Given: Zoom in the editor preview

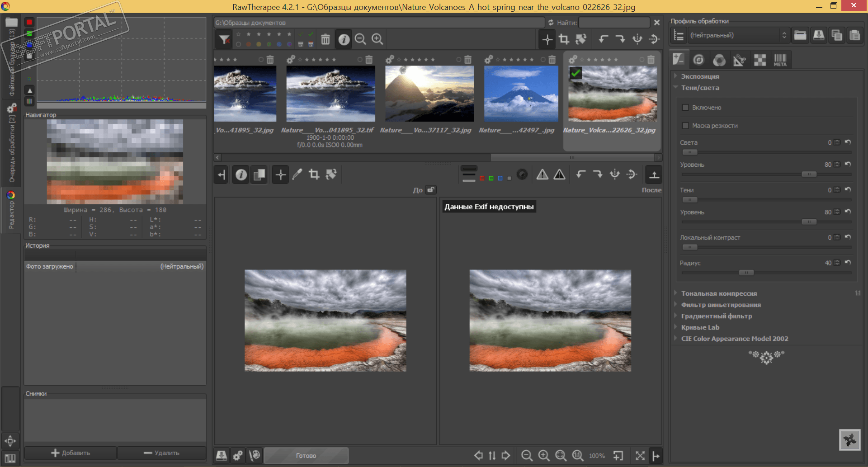Looking at the screenshot, I should click(x=544, y=456).
